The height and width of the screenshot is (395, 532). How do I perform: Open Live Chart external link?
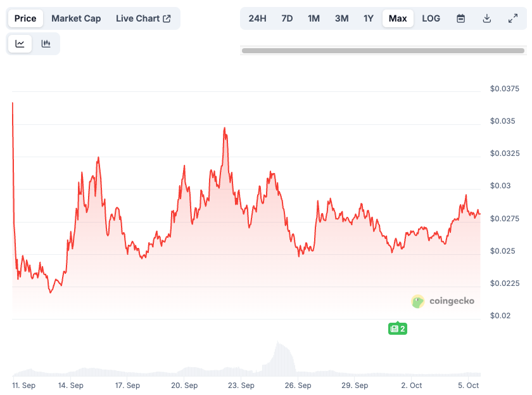point(143,18)
